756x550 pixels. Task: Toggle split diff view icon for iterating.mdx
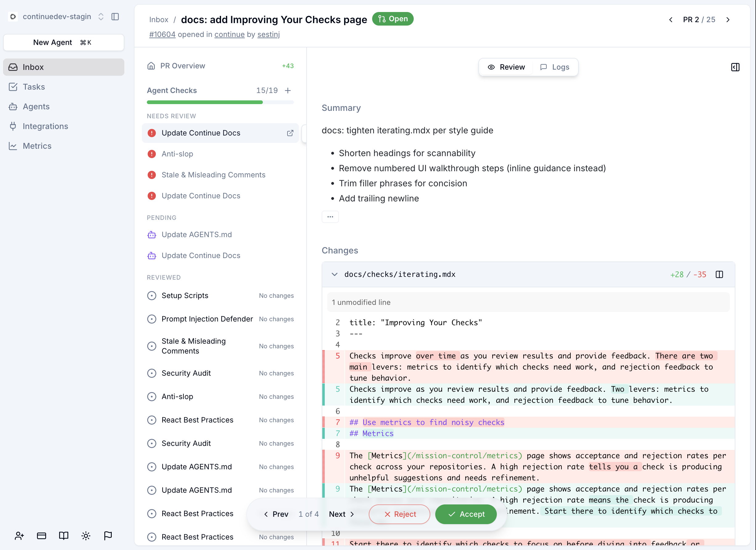click(719, 274)
